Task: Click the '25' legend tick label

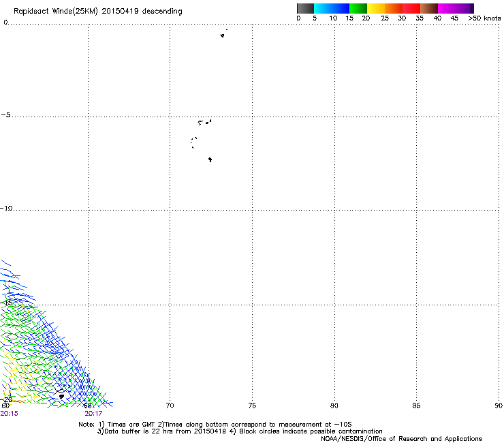Action: [x=385, y=18]
